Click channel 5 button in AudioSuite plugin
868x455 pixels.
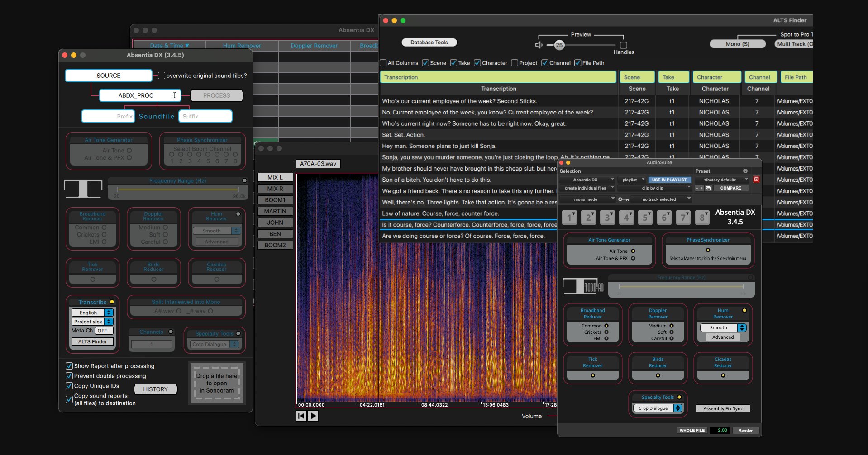coord(645,218)
